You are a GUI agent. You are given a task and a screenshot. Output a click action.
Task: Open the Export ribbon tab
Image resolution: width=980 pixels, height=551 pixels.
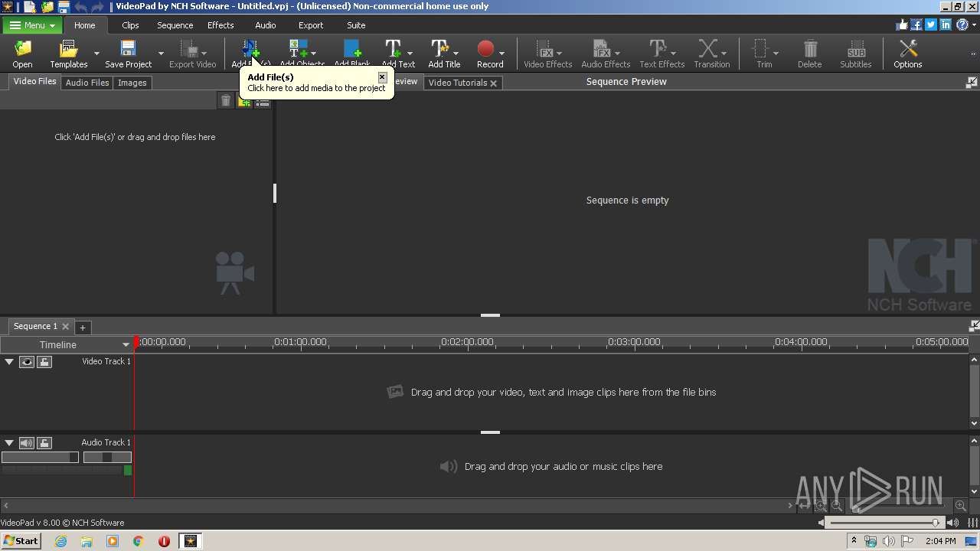tap(311, 25)
